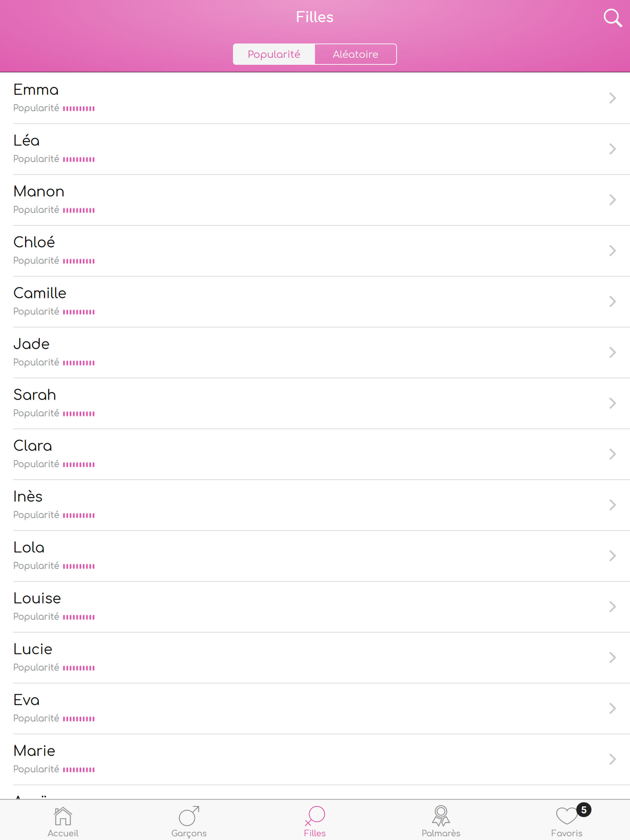Open the search magnifier icon
The width and height of the screenshot is (630, 840).
[x=612, y=18]
